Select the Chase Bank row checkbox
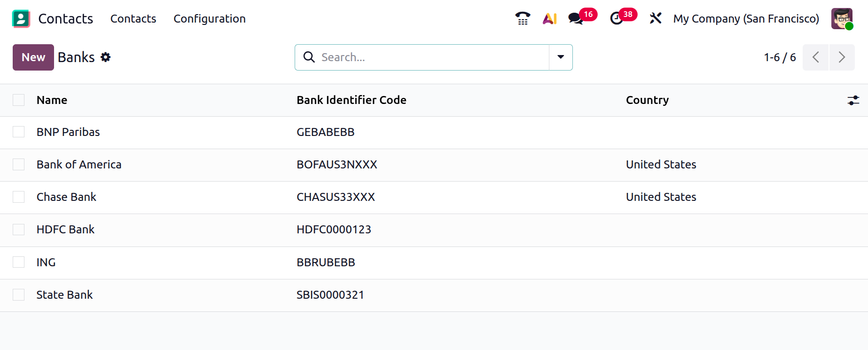868x350 pixels. 19,197
